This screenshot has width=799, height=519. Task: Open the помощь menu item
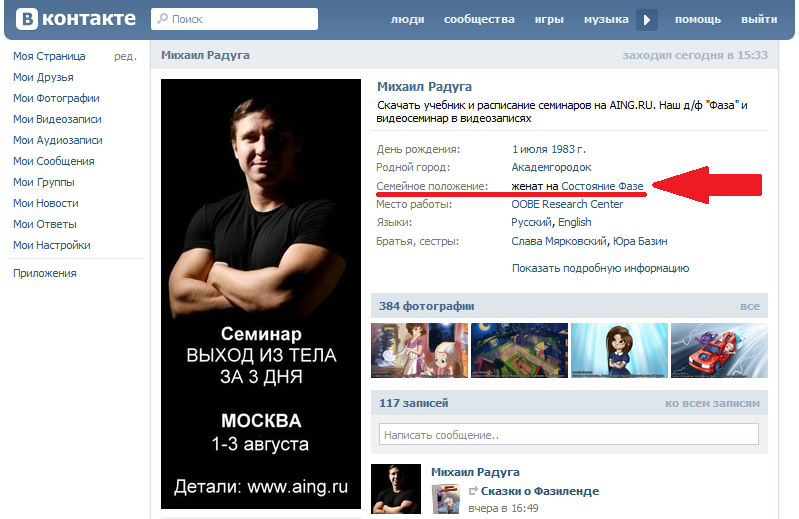point(698,19)
